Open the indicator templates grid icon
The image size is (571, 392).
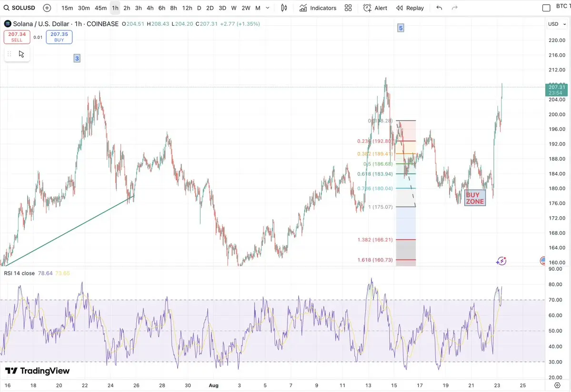click(348, 8)
